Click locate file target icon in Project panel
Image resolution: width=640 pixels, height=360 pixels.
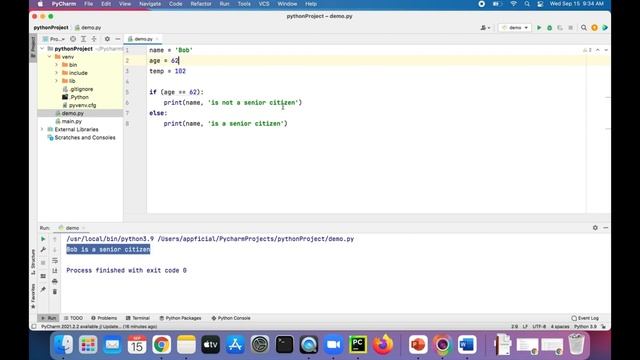tap(73, 39)
